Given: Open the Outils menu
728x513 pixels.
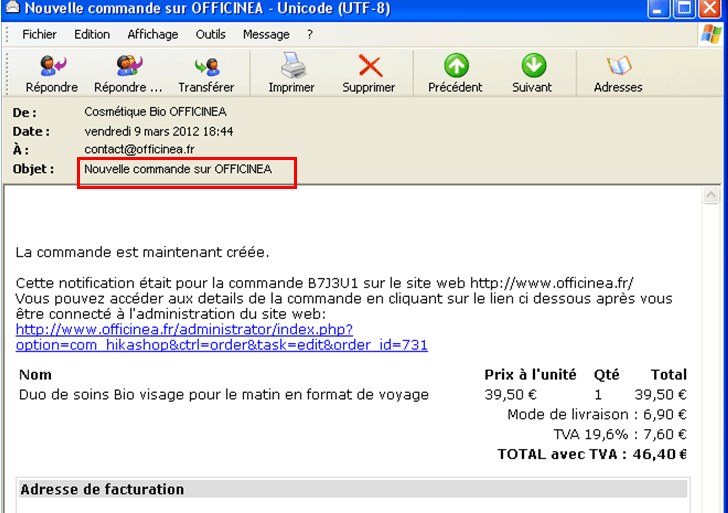Looking at the screenshot, I should tap(210, 34).
